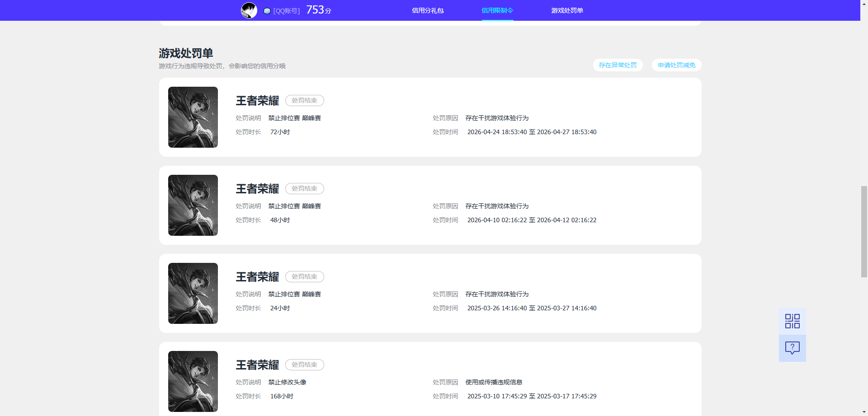Screen dimensions: 868x416
Task: Click the QQ account icon beside [QQ账号]
Action: [x=267, y=11]
